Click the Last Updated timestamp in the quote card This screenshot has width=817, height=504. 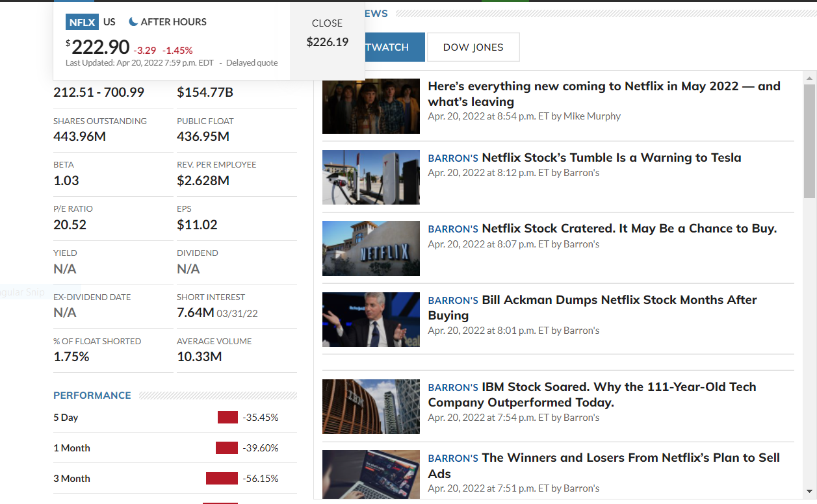pos(141,63)
